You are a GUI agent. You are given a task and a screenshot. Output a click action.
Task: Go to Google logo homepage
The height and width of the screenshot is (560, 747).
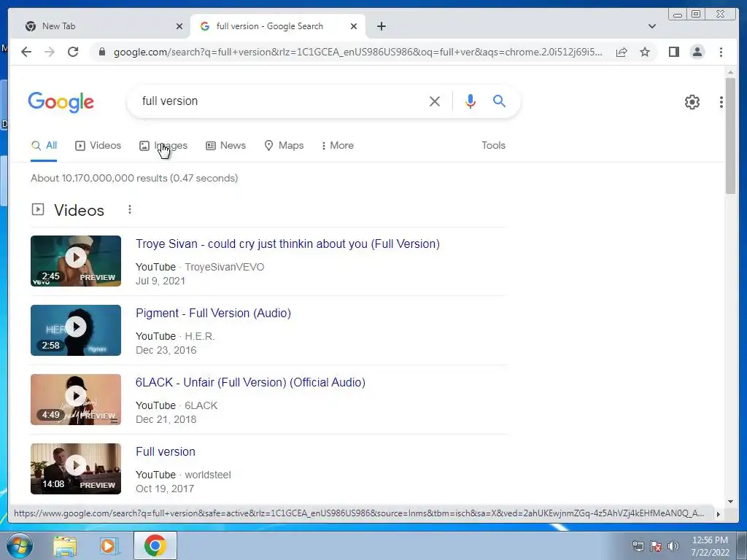point(61,102)
